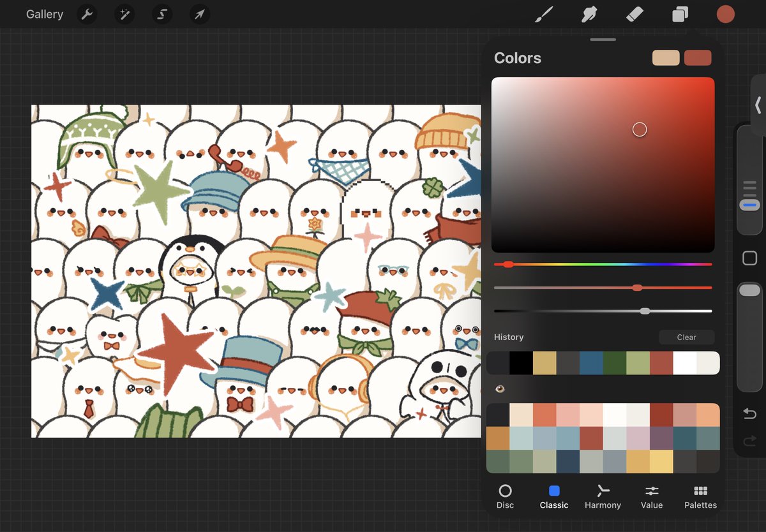Activate the Transform arrow tool
Image resolution: width=766 pixels, height=532 pixels.
[x=200, y=14]
